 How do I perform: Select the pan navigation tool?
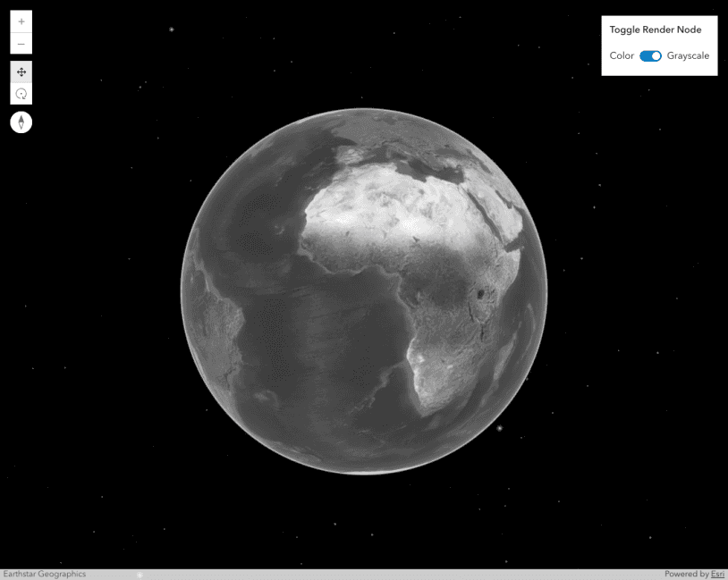21,71
